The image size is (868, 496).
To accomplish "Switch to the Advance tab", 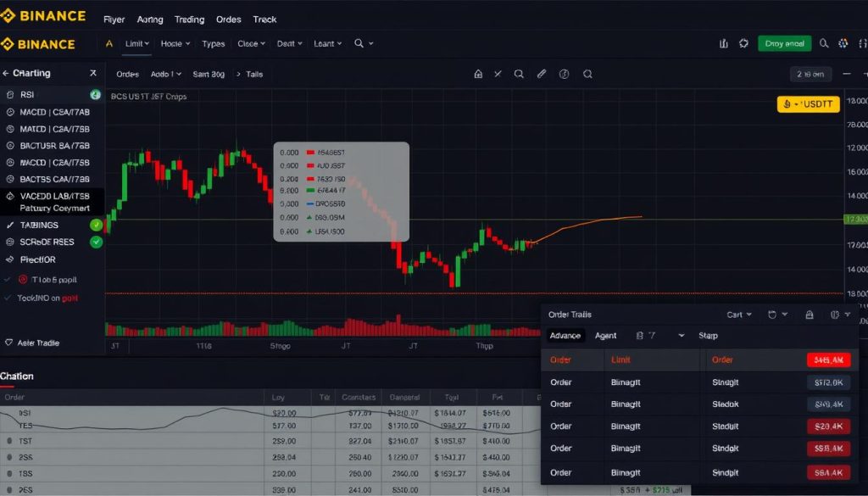I will click(x=565, y=336).
